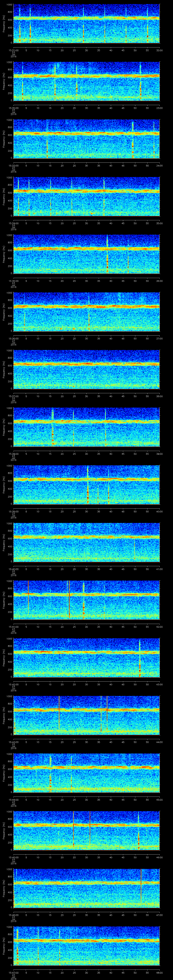Select the 15:47:00 start time label
This screenshot has width=173, height=980.
click(13, 972)
